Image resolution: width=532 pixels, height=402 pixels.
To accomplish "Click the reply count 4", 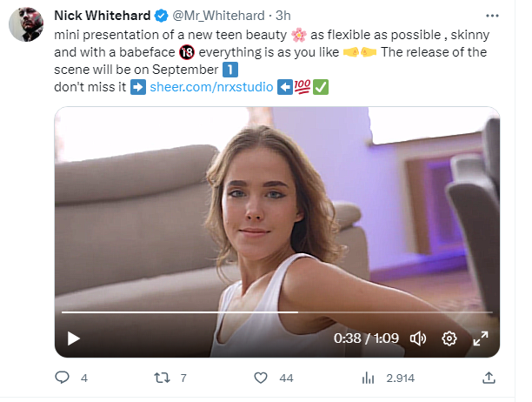I will pyautogui.click(x=84, y=379).
